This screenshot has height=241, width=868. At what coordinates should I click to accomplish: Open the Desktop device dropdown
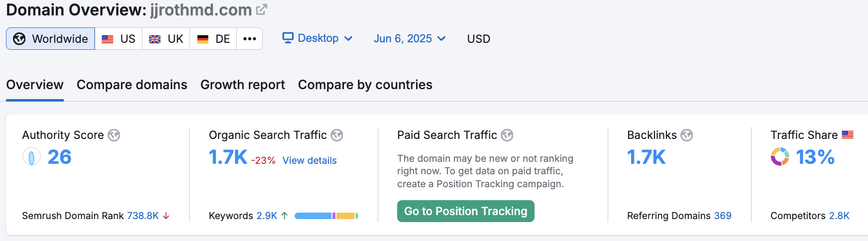[318, 38]
